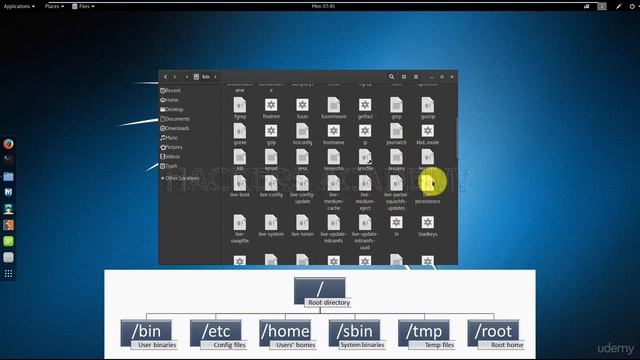Click the live-system file label
Screen dimensions: 640x360
tap(271, 234)
